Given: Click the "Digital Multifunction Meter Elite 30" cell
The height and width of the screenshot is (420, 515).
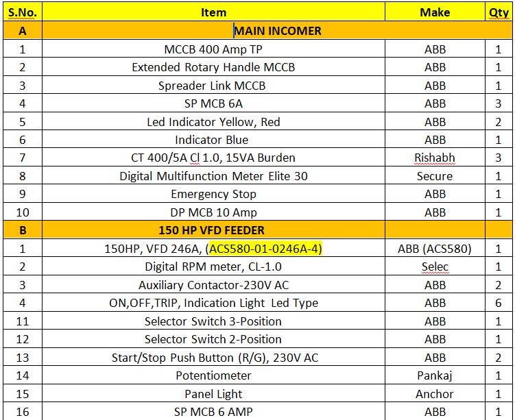Looking at the screenshot, I should pyautogui.click(x=213, y=176).
